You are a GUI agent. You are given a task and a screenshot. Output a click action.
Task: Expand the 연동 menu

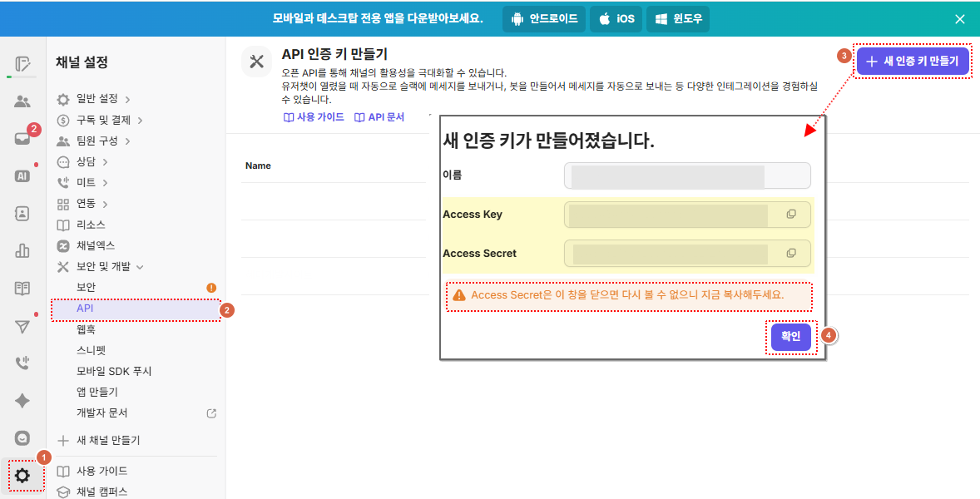click(x=87, y=204)
